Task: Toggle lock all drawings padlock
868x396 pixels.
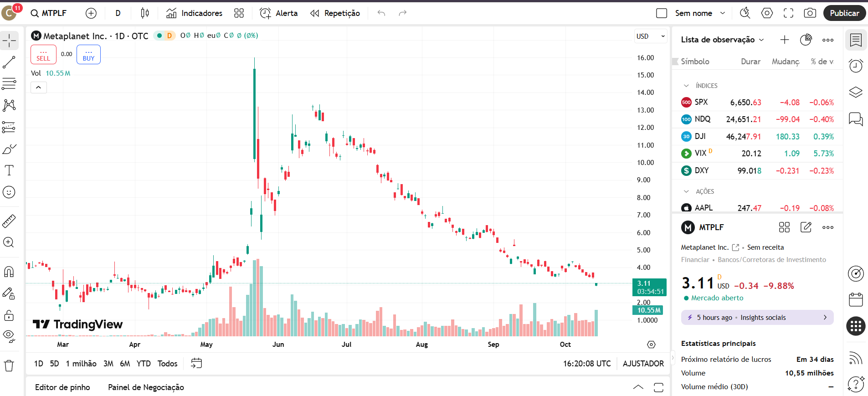Action: pyautogui.click(x=9, y=315)
